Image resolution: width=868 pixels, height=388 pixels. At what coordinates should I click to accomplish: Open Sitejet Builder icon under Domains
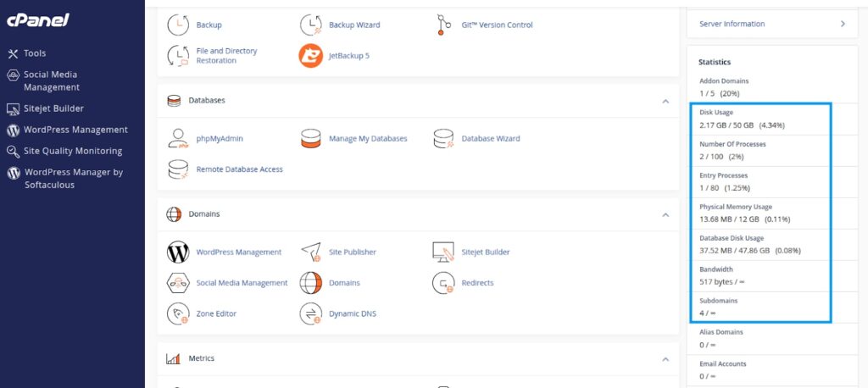click(x=444, y=252)
